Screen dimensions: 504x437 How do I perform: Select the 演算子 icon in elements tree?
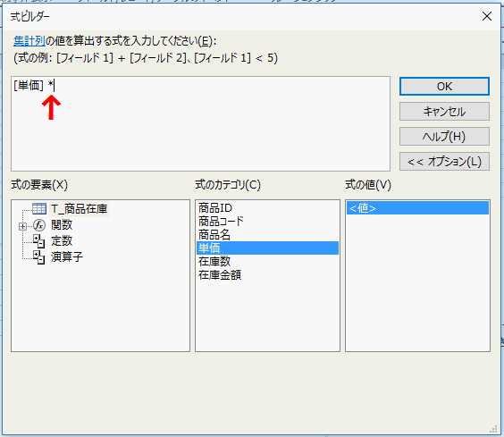click(x=39, y=257)
